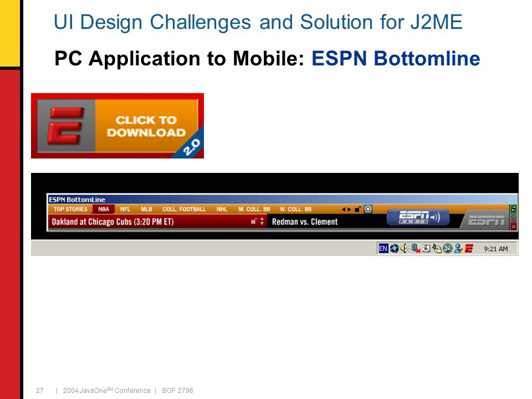Click the ESPN BottomLine title bar

(282, 199)
